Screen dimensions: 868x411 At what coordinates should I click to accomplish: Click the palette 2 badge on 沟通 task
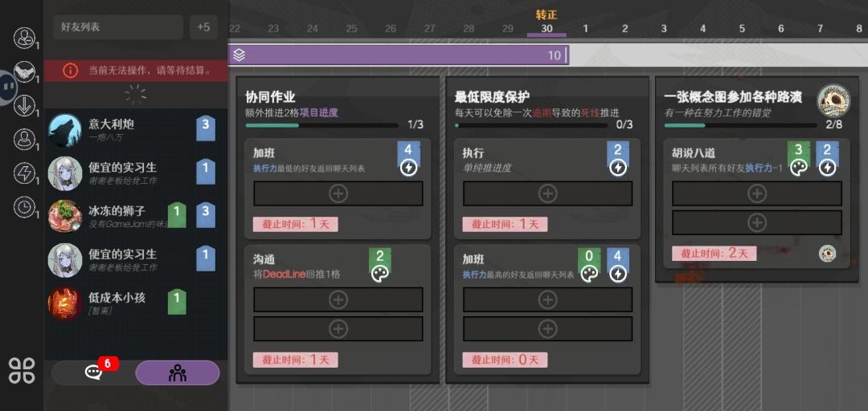click(380, 266)
